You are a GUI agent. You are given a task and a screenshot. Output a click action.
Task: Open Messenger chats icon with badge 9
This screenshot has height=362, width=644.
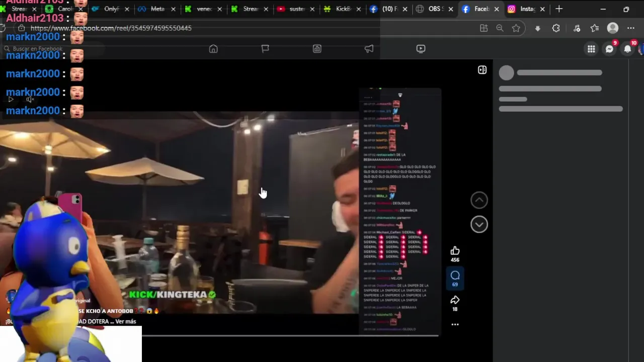[x=609, y=49]
